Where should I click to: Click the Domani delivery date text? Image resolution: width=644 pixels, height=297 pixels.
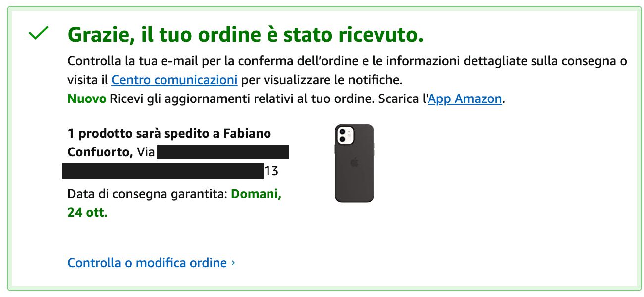click(x=256, y=194)
